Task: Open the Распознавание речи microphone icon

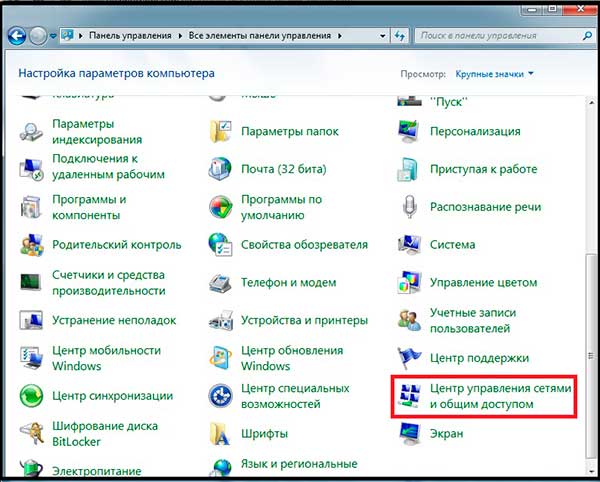Action: coord(409,207)
